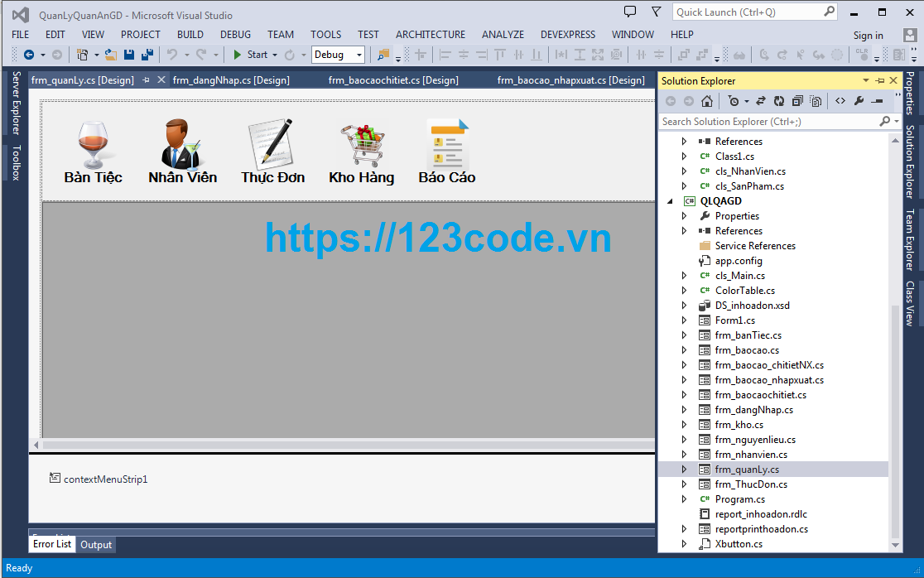Click Show All Files in Solution Explorer

[815, 100]
